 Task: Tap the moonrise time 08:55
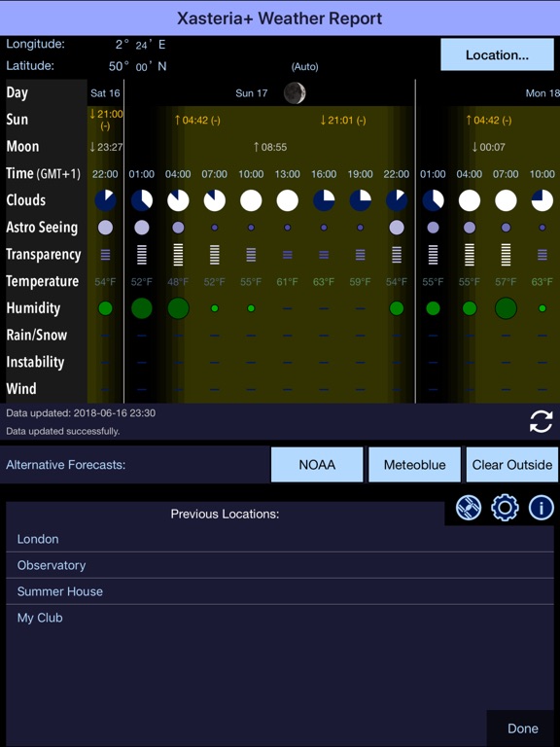270,147
